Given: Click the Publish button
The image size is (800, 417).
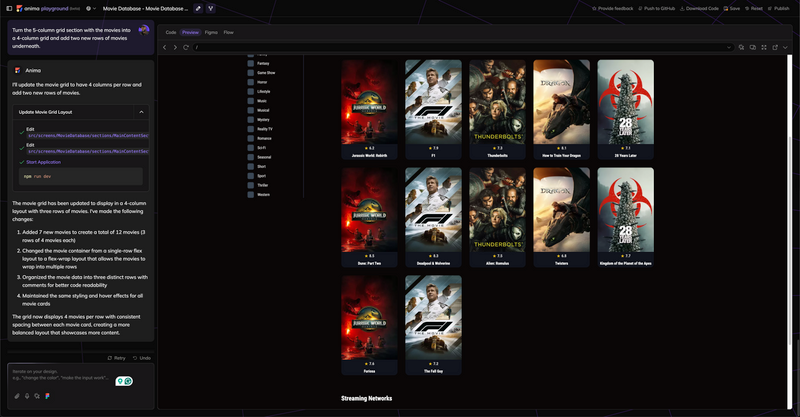Looking at the screenshot, I should click(x=779, y=9).
